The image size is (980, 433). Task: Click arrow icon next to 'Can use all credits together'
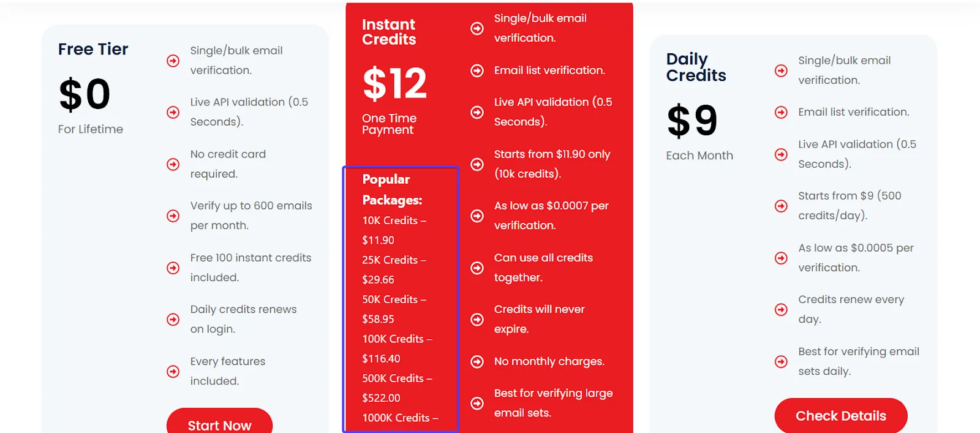pos(477,268)
